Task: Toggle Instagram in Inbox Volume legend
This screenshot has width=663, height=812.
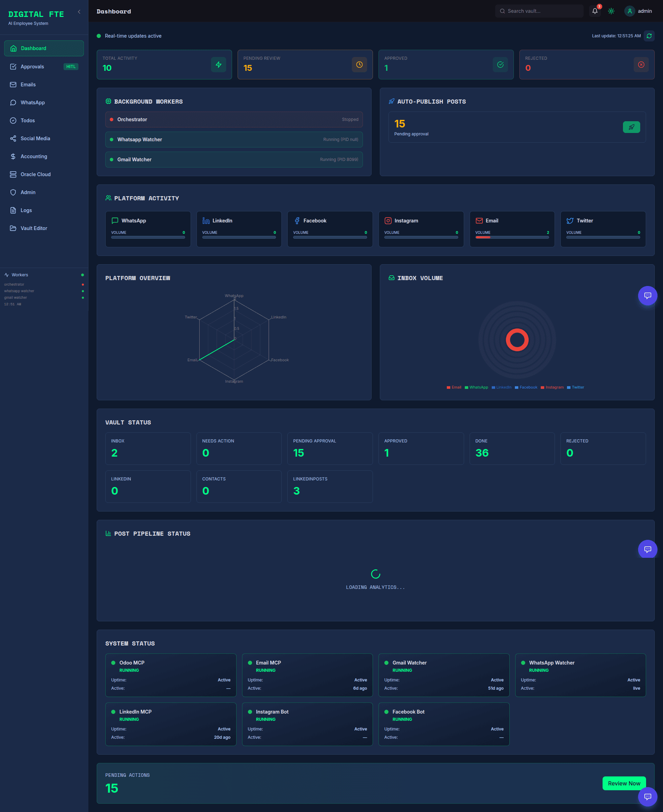Action: pos(552,387)
